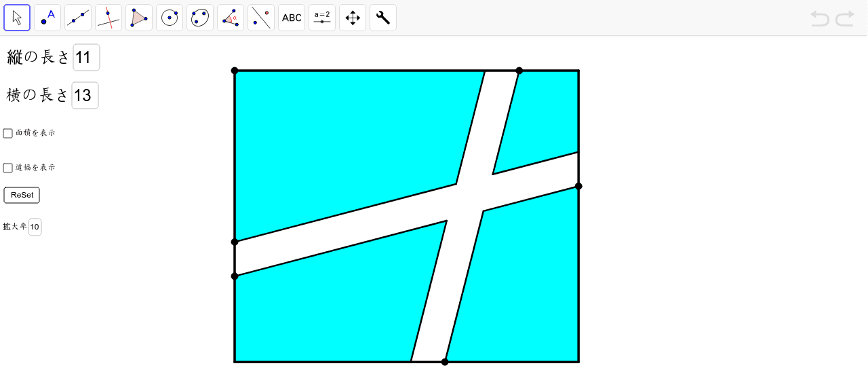Click the 縦の長さ input field showing 11
This screenshot has height=387, width=868.
pyautogui.click(x=86, y=57)
